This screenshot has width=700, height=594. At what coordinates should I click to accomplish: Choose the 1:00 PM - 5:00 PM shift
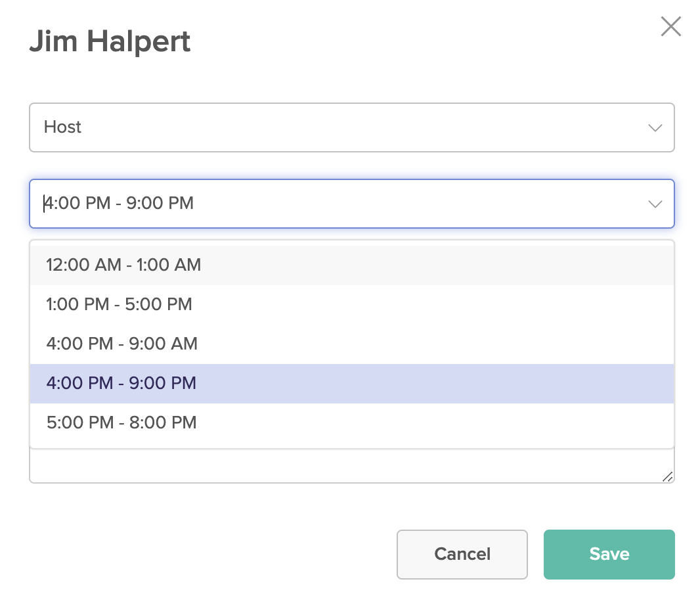pos(119,304)
